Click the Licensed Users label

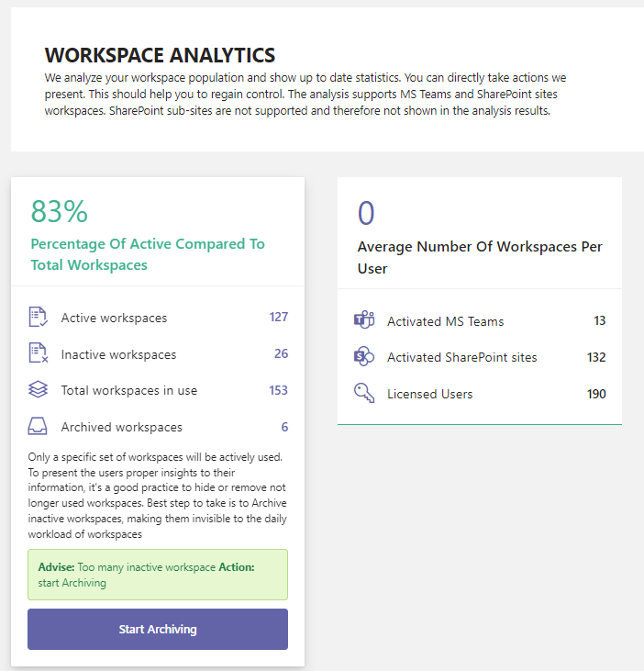click(x=429, y=394)
